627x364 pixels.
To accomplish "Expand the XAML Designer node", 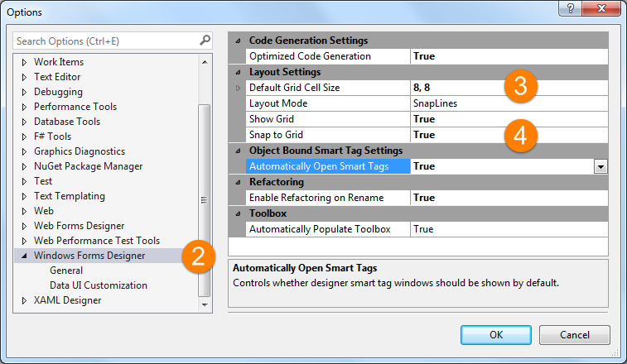I will [x=24, y=300].
